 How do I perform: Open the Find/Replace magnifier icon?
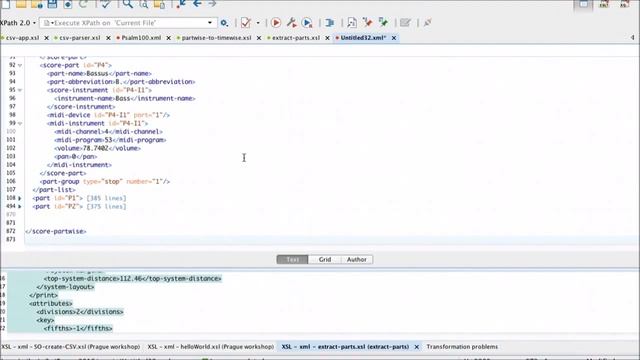pyautogui.click(x=128, y=4)
